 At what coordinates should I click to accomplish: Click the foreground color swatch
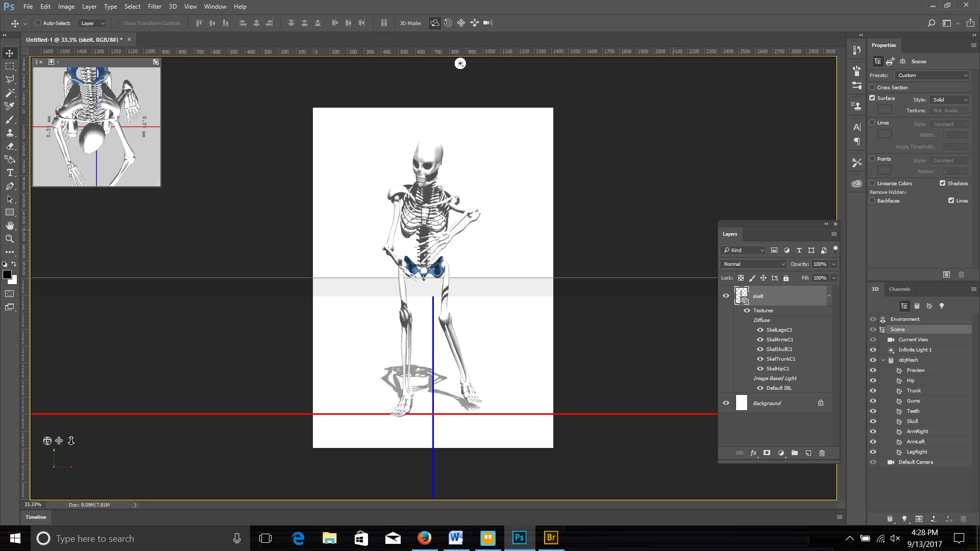(7, 275)
